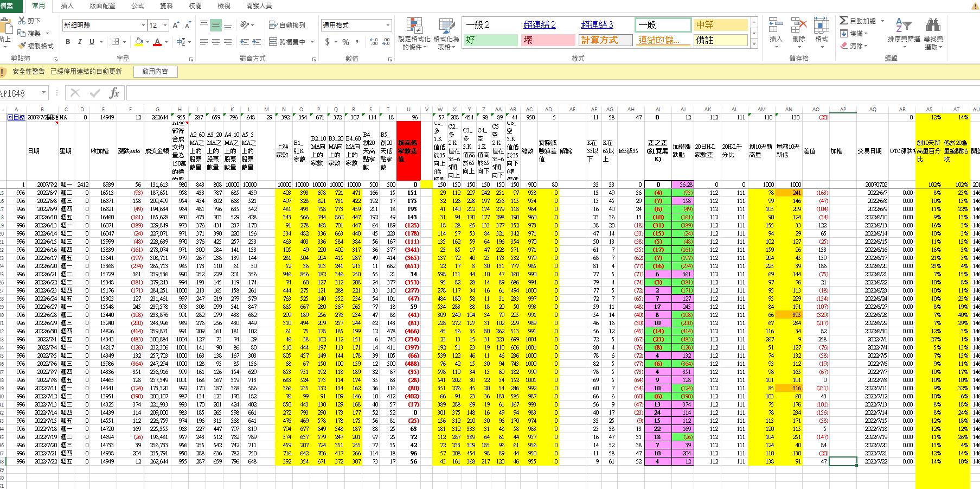980x489 pixels.
Task: Click the insert function fx icon
Action: coord(114,93)
